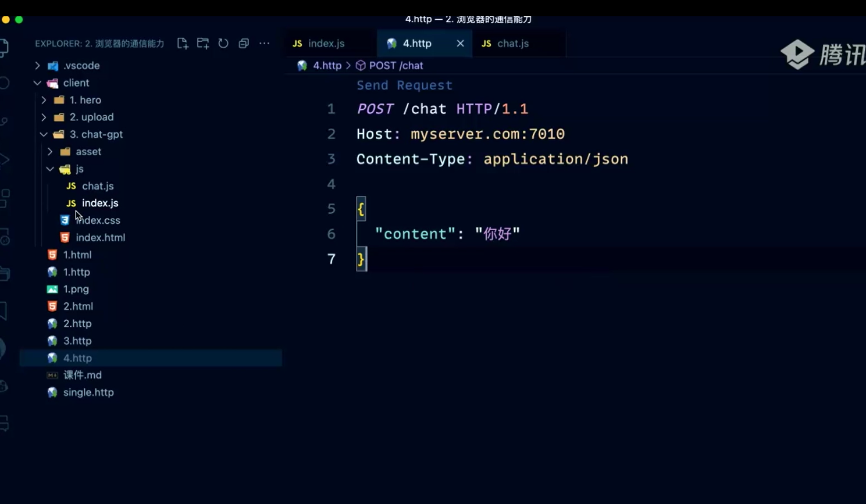Open single.http in the file tree
Image resolution: width=866 pixels, height=504 pixels.
(88, 392)
